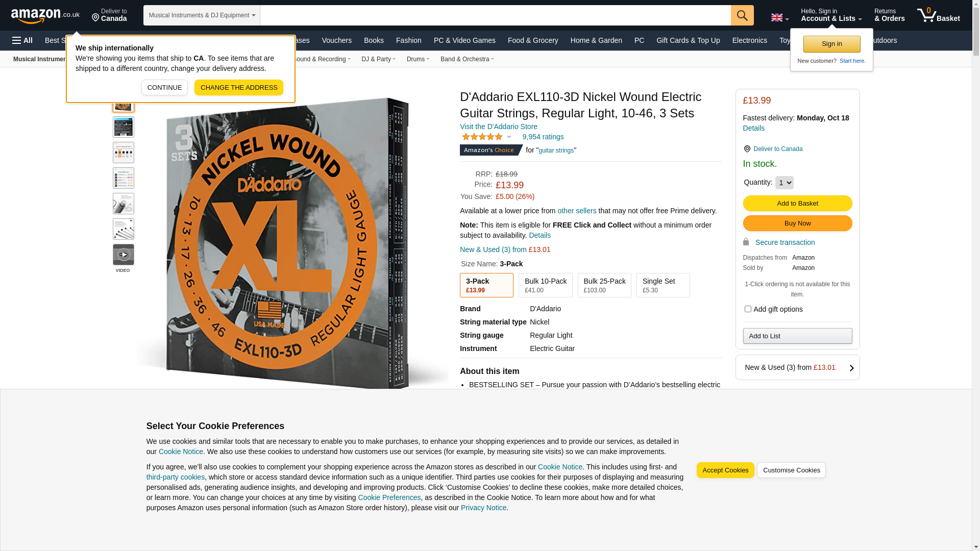980x551 pixels.
Task: Open the All hamburger menu
Action: click(x=22, y=40)
